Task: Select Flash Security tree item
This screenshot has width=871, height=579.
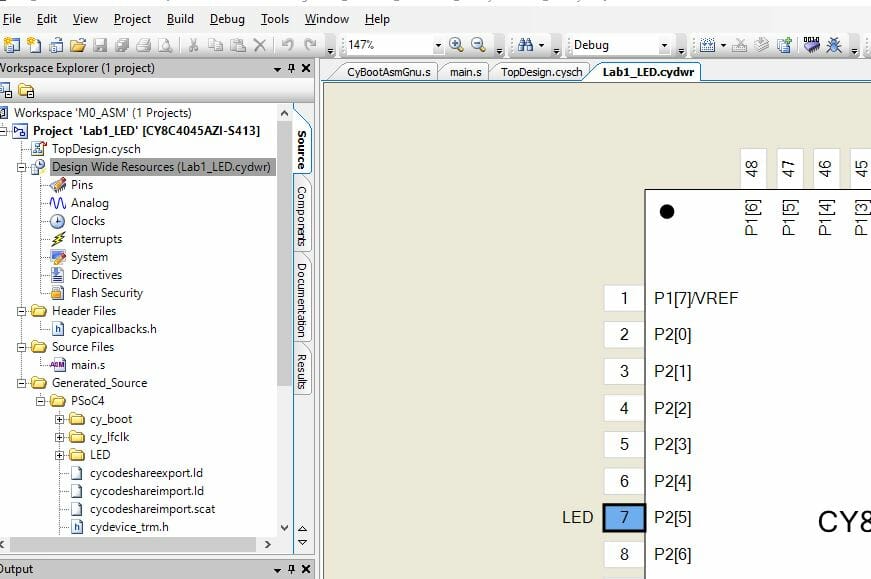Action: tap(107, 293)
